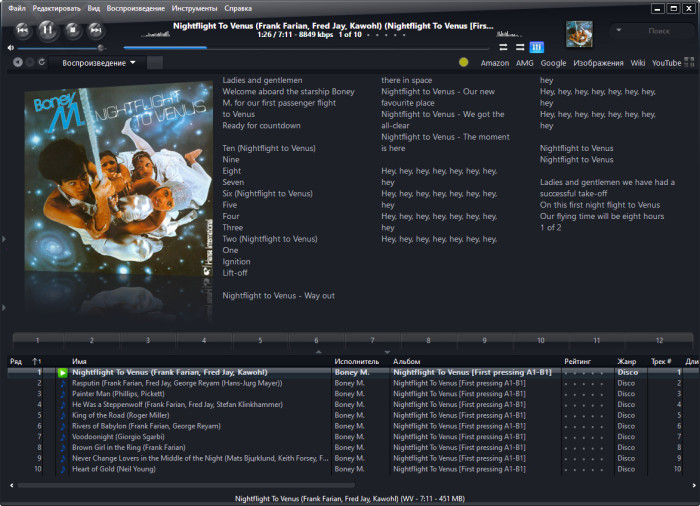Image resolution: width=700 pixels, height=506 pixels.
Task: Pause the current song
Action: [47, 30]
